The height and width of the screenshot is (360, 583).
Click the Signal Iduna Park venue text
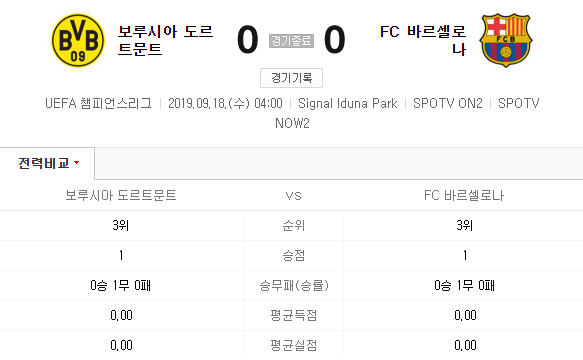tap(348, 103)
